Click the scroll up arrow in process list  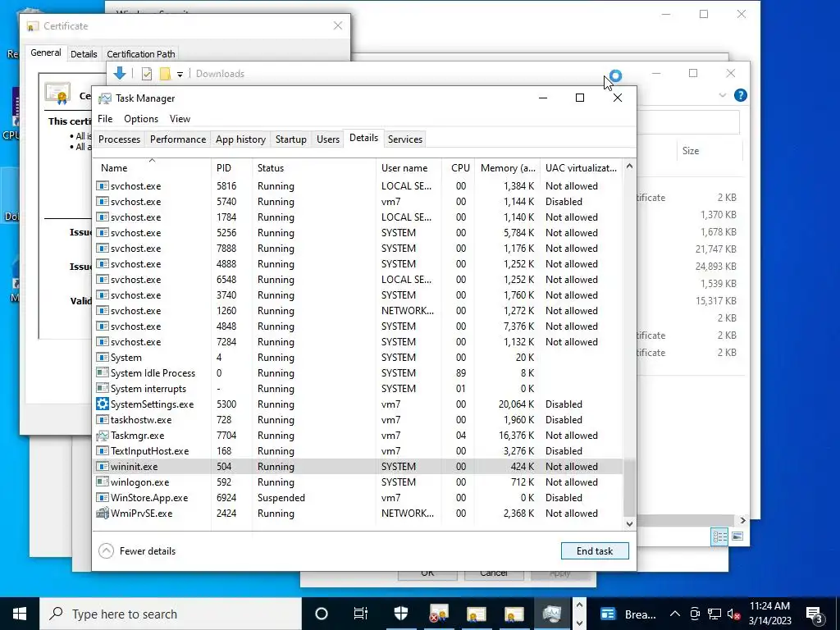point(629,166)
